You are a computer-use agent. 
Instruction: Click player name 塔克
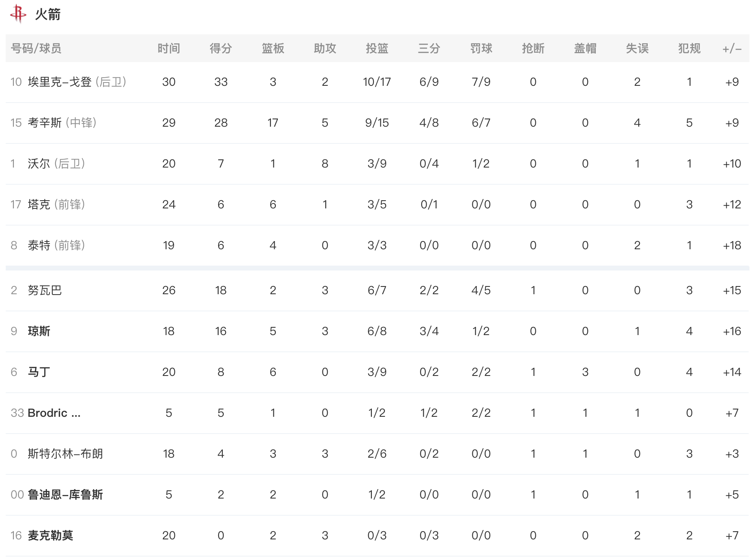(39, 205)
